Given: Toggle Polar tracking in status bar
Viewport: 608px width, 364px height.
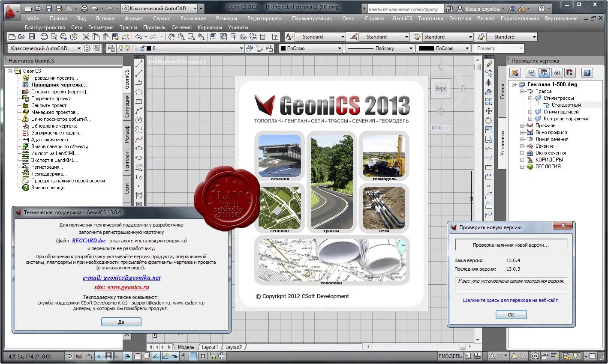Looking at the screenshot, I should coord(127,356).
